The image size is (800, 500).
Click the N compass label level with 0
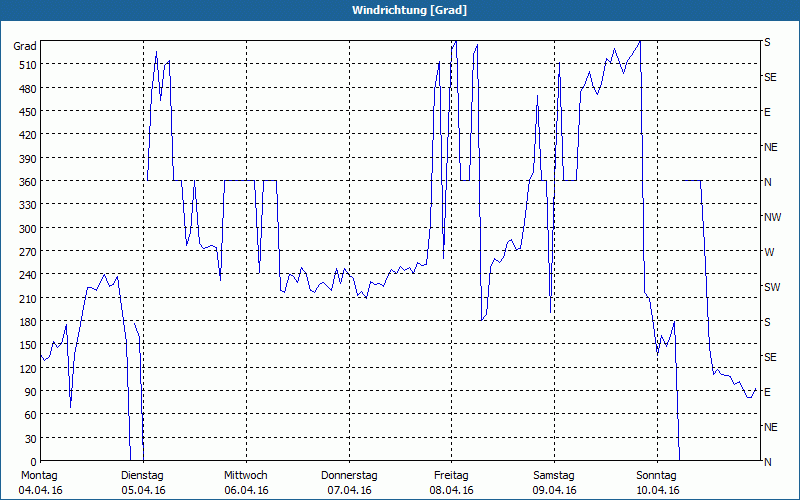(x=767, y=462)
